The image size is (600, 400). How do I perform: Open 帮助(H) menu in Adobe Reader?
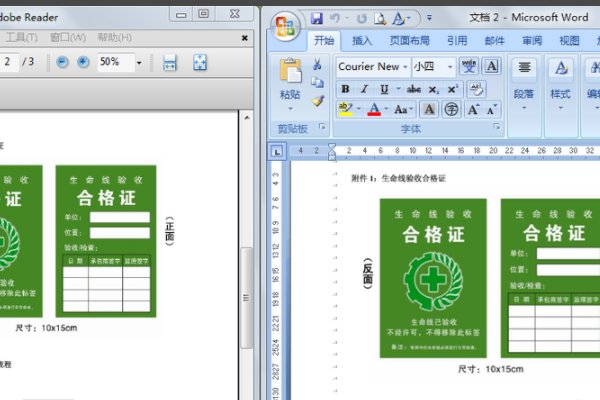tap(114, 38)
